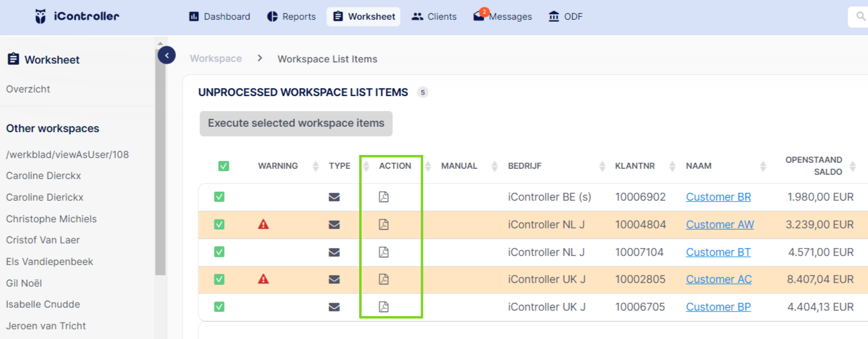Screen dimensions: 868x339
Task: Collapse the sidebar with chevron button
Action: pyautogui.click(x=166, y=56)
